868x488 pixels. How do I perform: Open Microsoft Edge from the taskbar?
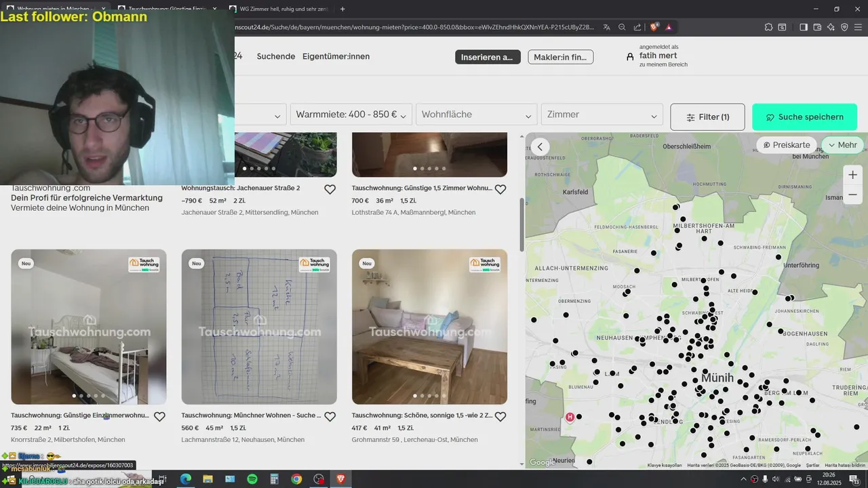[185, 479]
